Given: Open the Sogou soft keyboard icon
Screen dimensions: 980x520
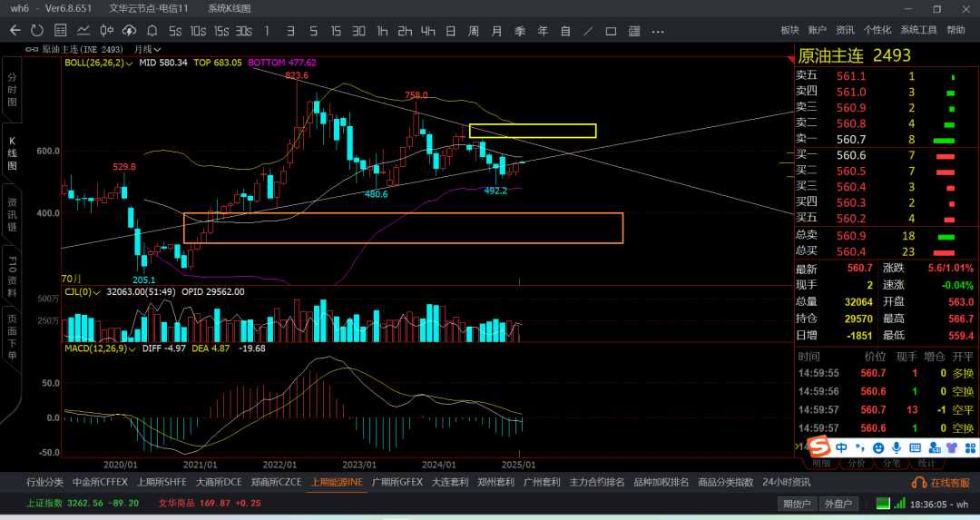Looking at the screenshot, I should (x=915, y=447).
